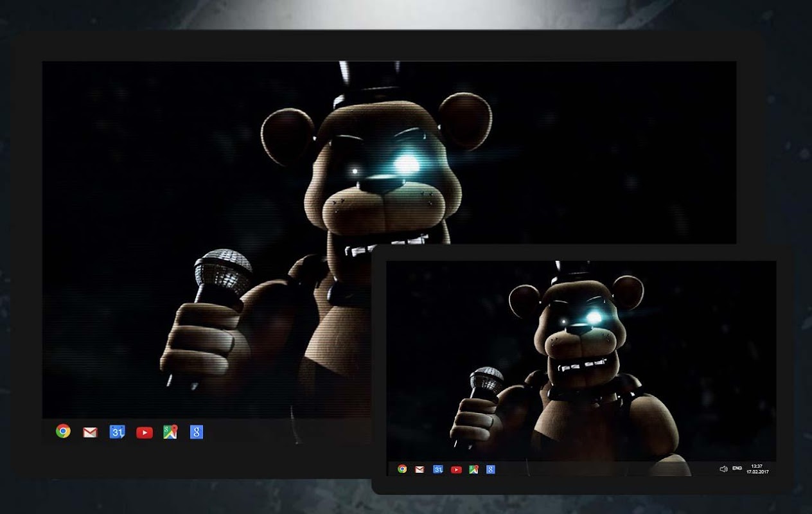
Task: Open Google Search on the small screen taskbar
Action: coord(490,470)
